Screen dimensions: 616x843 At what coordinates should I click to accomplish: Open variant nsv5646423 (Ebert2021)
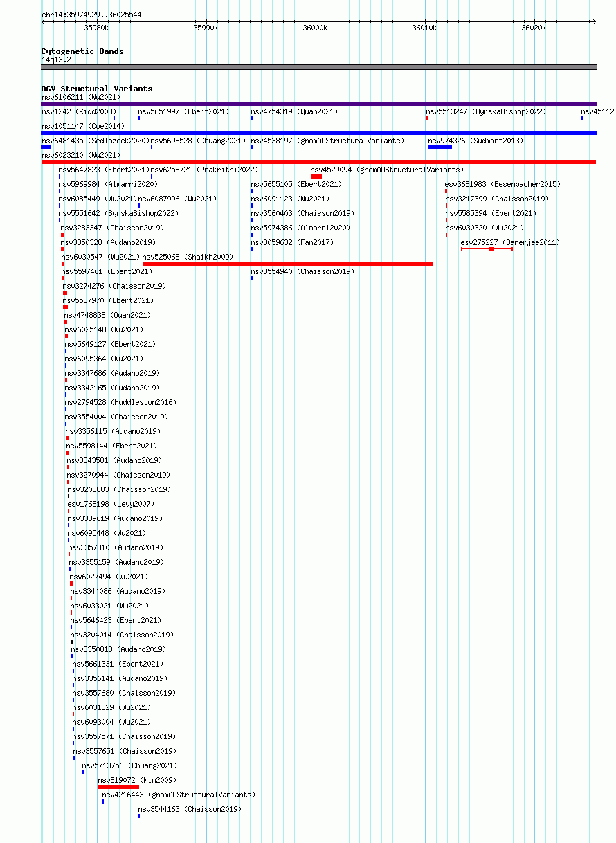[x=116, y=620]
